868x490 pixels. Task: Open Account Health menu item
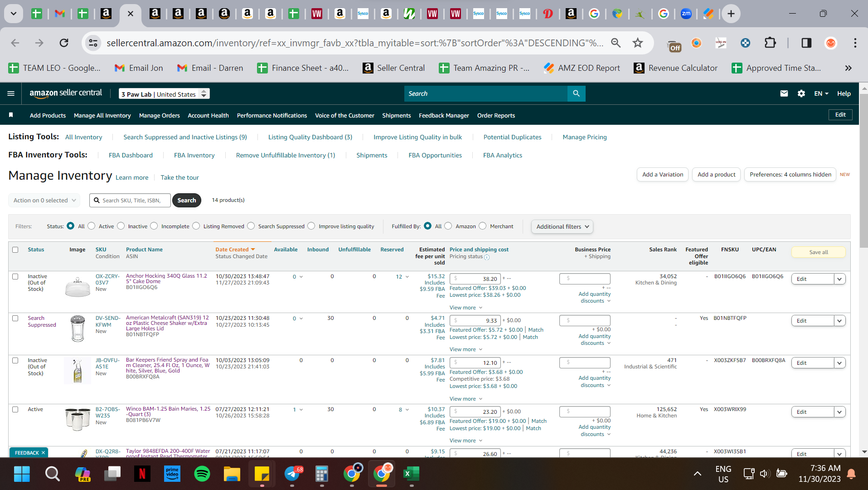(x=208, y=115)
